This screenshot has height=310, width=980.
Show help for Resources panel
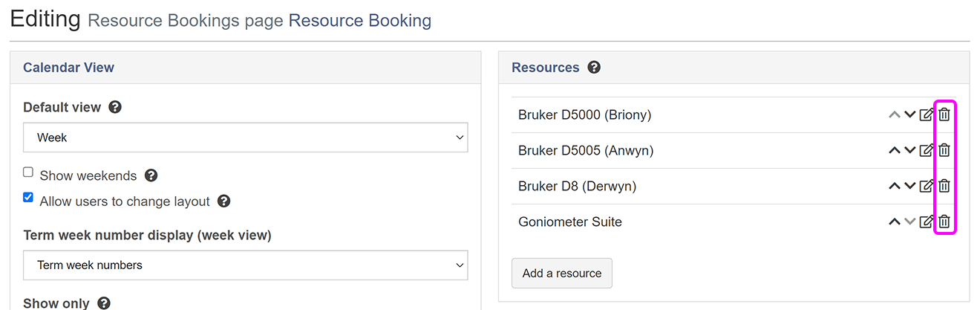click(594, 68)
